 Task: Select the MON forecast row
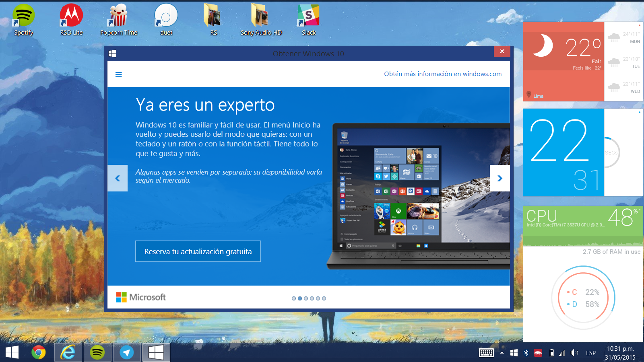click(623, 38)
